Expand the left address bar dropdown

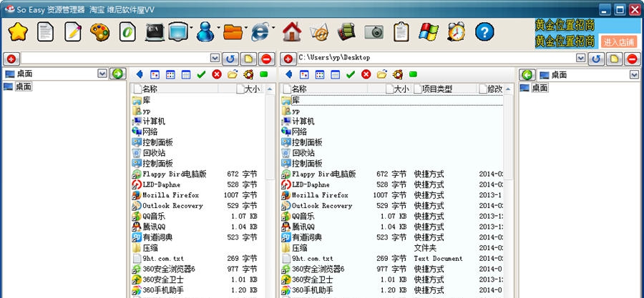215,58
